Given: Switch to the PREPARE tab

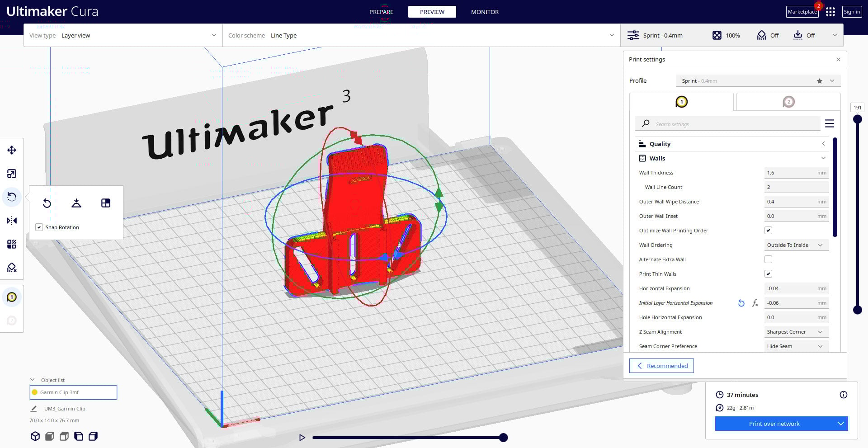Looking at the screenshot, I should click(381, 12).
